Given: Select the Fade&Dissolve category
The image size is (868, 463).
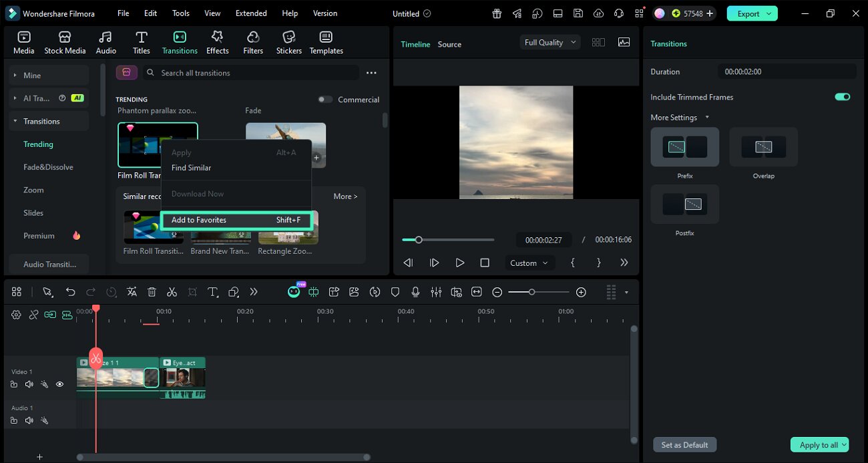Looking at the screenshot, I should [x=48, y=167].
